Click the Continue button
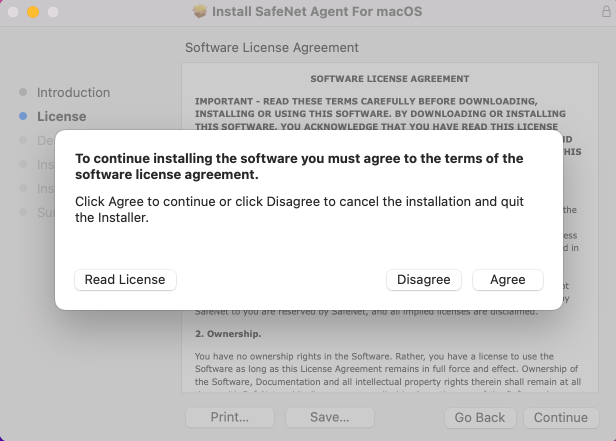616x441 pixels. 560,417
